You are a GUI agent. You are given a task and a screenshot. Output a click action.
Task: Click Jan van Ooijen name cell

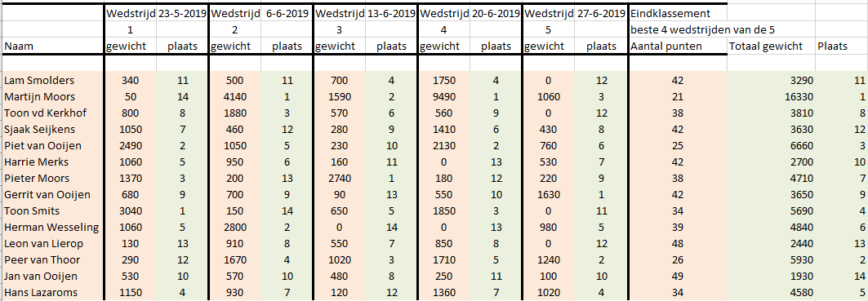coord(53,276)
